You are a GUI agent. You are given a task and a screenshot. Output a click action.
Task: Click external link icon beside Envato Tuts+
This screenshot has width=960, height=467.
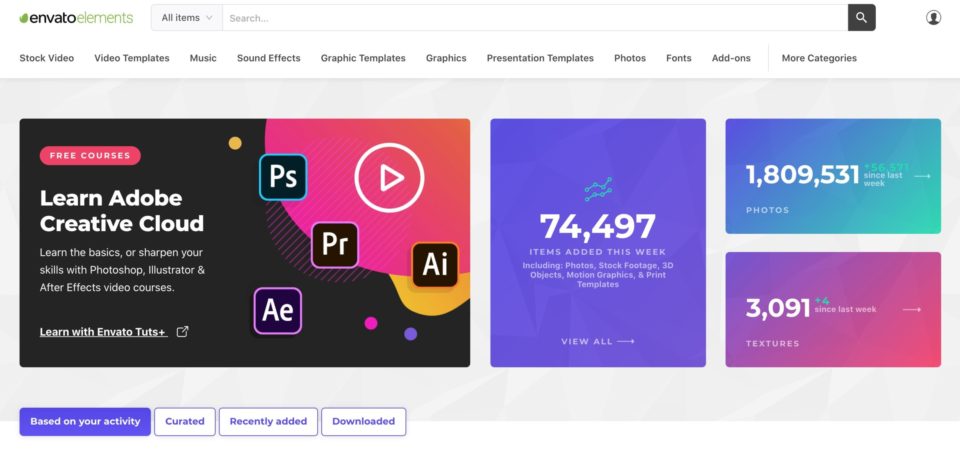click(x=182, y=332)
